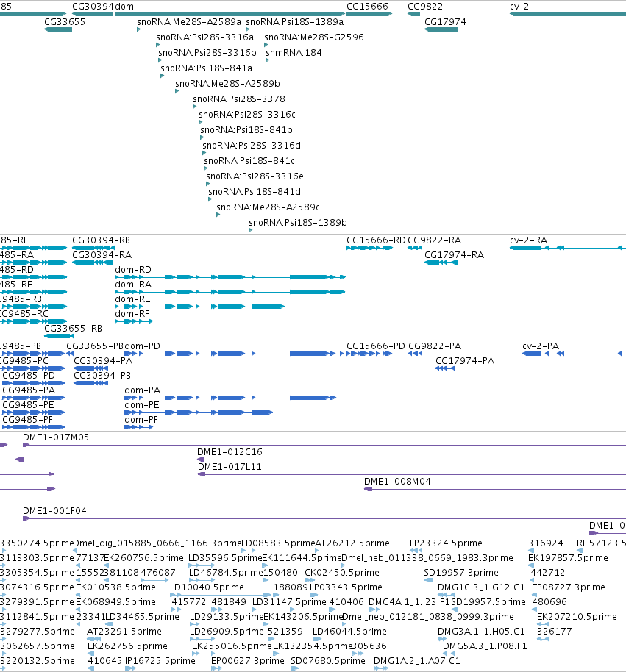Click the CG30394-RA transcript label
The width and height of the screenshot is (626, 672).
102,255
